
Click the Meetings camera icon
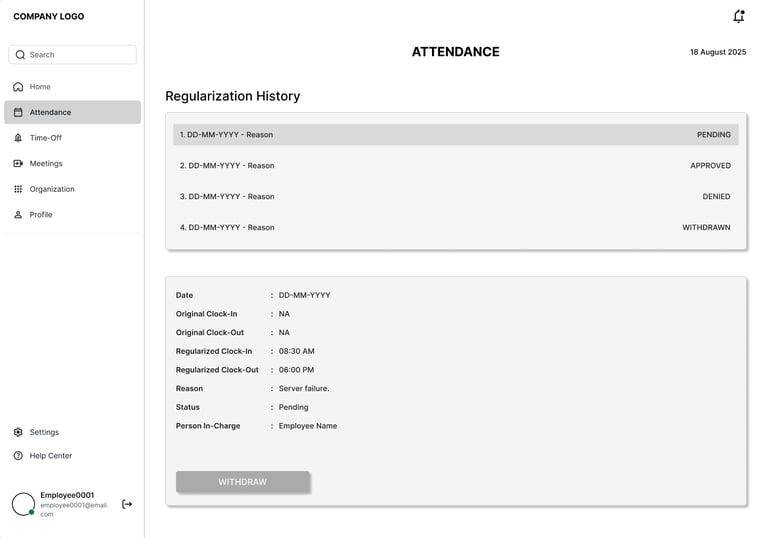click(x=18, y=164)
